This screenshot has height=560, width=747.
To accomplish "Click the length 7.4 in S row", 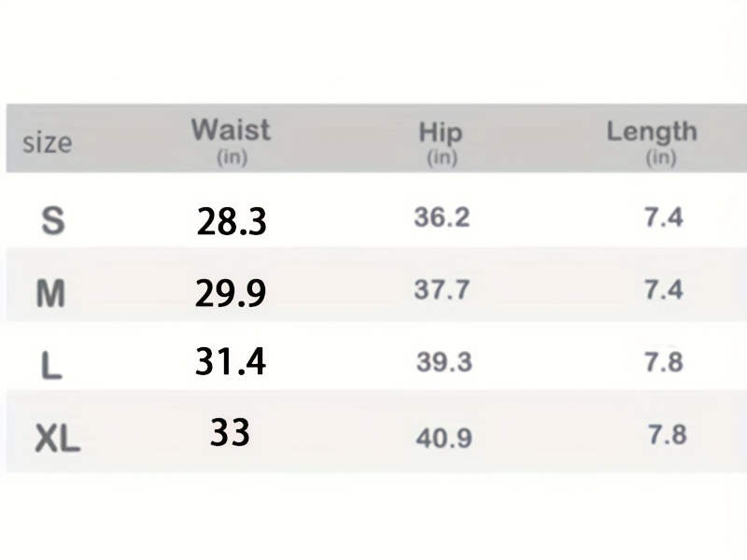I will coord(663,217).
